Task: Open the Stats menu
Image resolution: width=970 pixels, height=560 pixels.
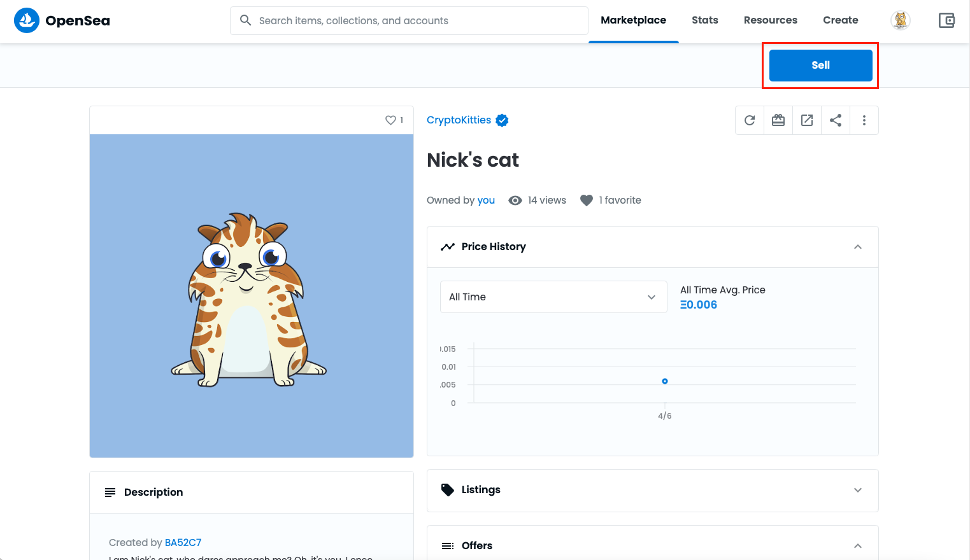Action: [x=705, y=20]
